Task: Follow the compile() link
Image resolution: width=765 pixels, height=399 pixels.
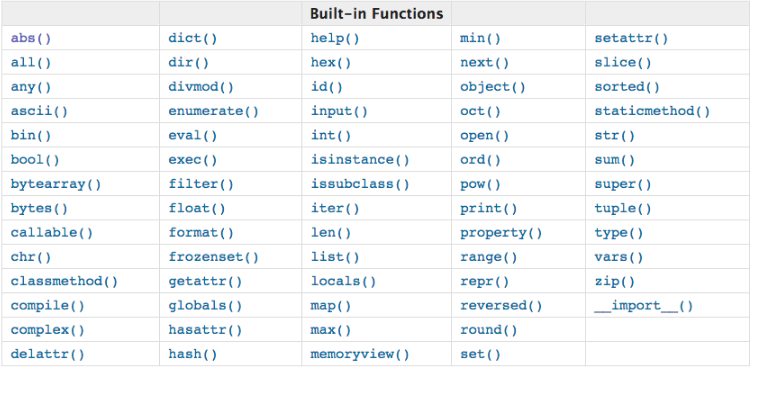Action: [47, 306]
